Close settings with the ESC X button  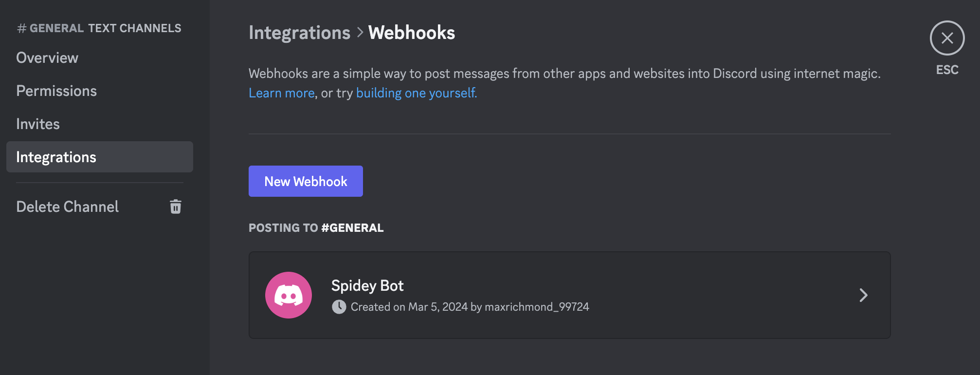click(947, 38)
